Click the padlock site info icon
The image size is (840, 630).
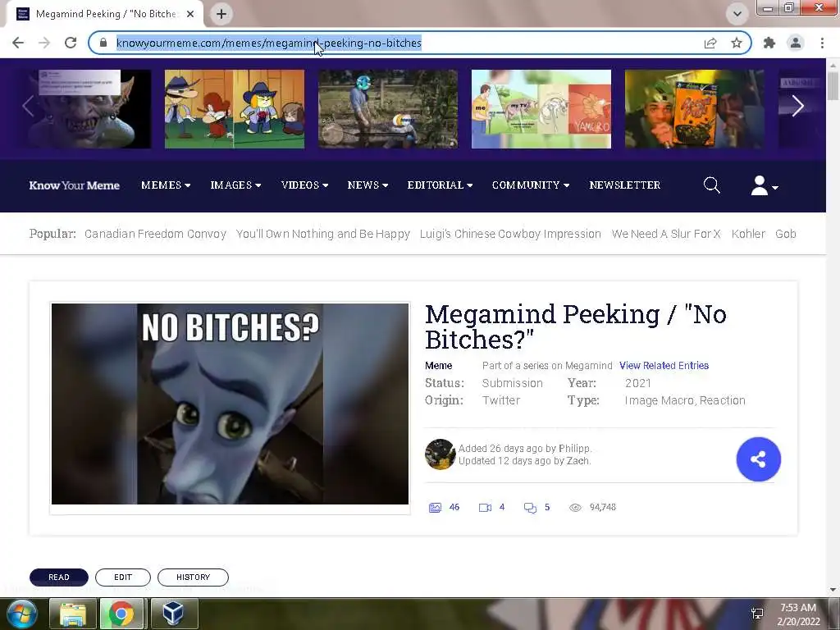click(103, 43)
